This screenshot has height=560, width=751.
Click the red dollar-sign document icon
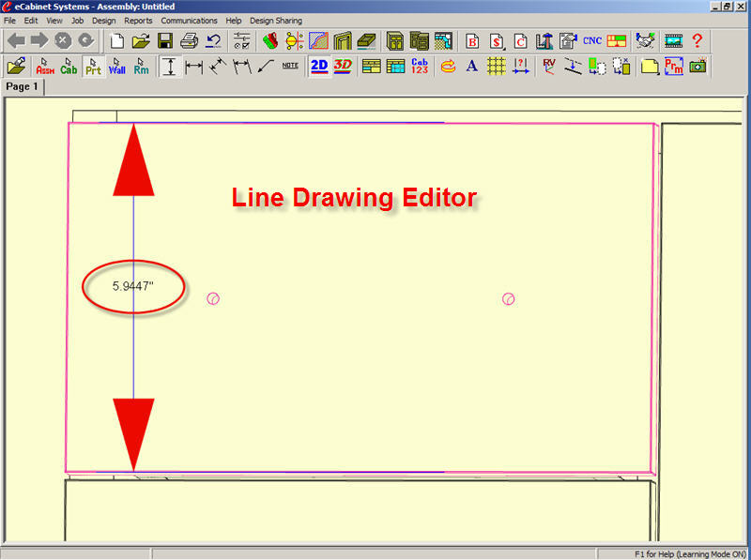497,41
